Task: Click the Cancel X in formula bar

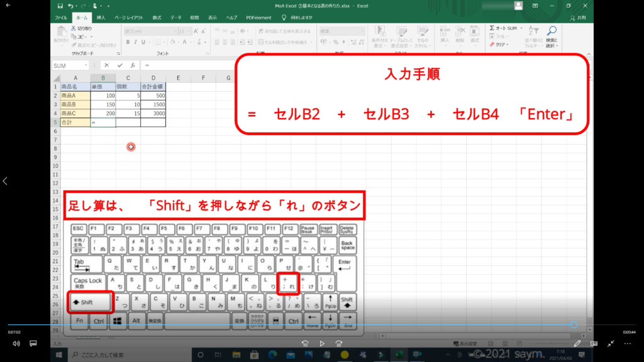Action: tap(107, 65)
